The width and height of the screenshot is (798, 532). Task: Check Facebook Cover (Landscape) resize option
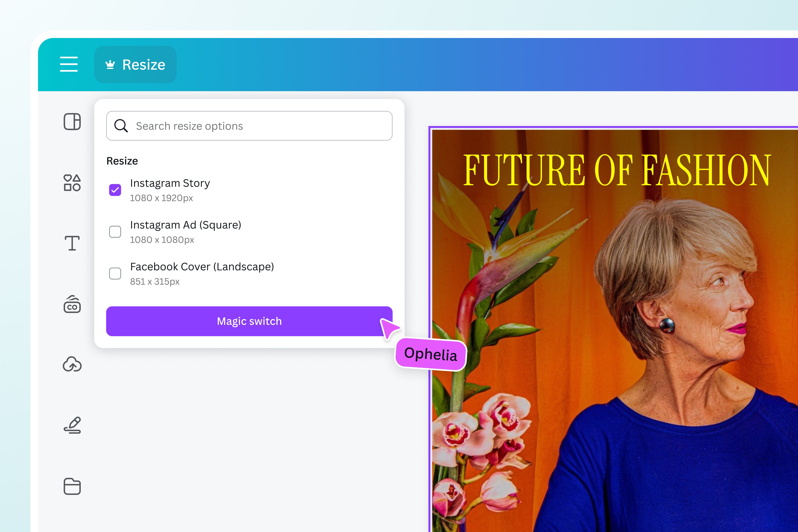point(115,274)
